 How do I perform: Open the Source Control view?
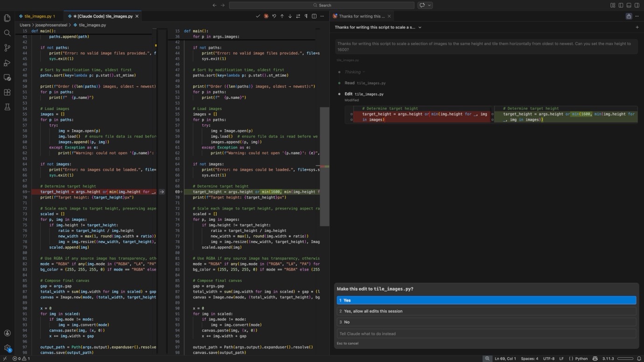(7, 48)
